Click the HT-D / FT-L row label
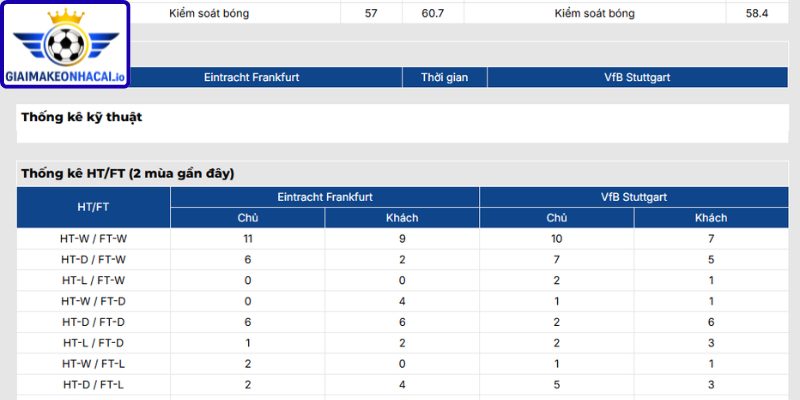This screenshot has width=800, height=400. click(94, 384)
